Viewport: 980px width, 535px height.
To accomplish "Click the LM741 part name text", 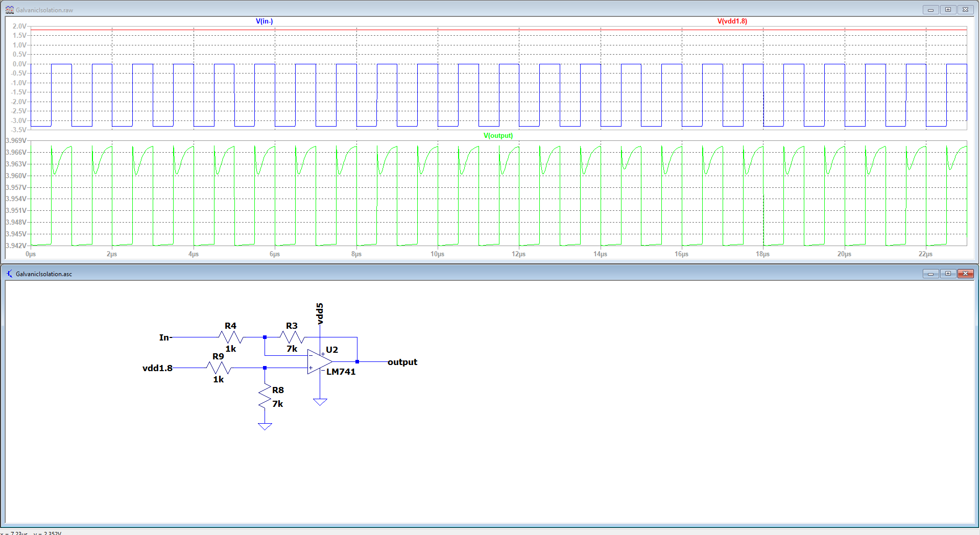I will 341,372.
